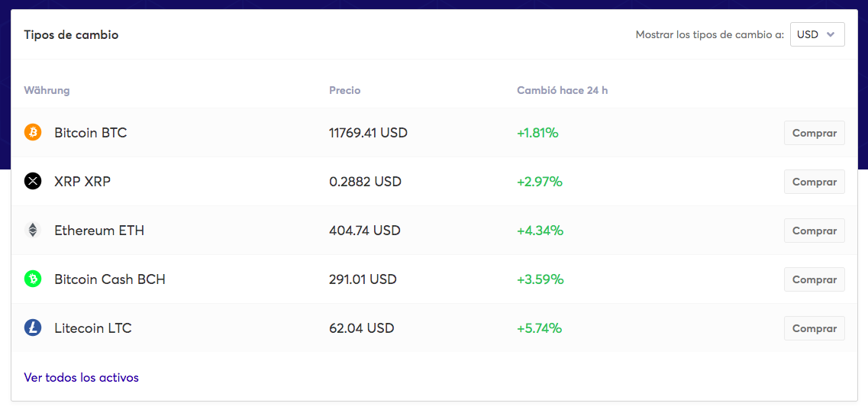Click the green Bitcoin Cash icon
This screenshot has height=413, width=868.
[x=33, y=279]
